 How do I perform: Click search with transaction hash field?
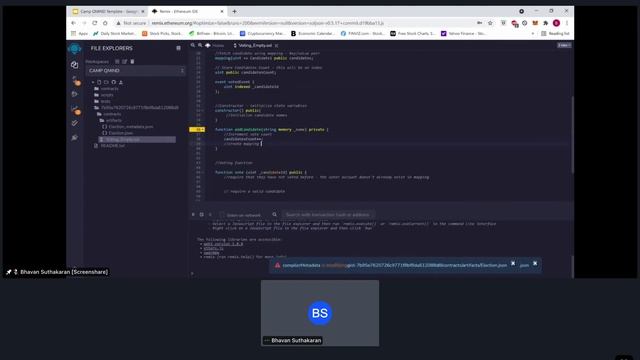click(x=328, y=215)
